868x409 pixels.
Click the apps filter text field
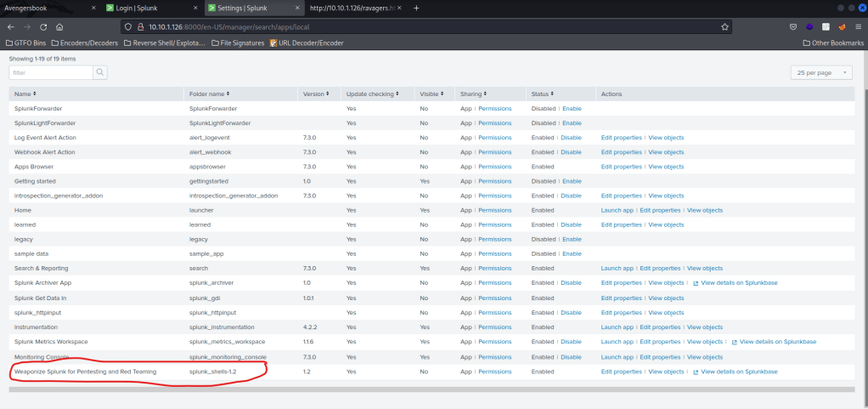click(x=50, y=73)
